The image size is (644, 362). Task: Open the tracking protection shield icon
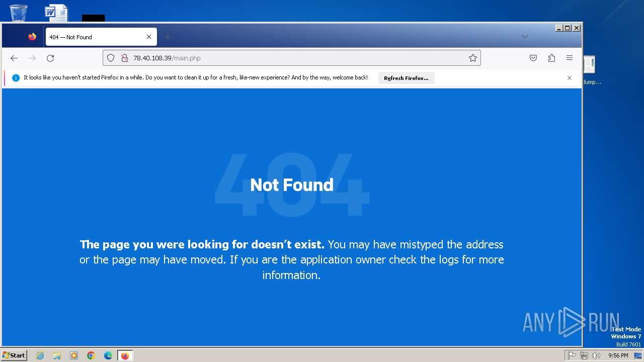coord(111,58)
